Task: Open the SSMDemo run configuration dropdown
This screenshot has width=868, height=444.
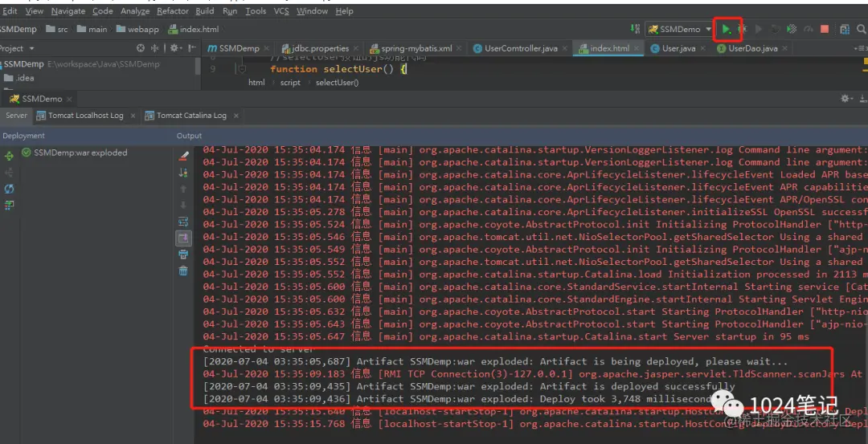Action: point(680,29)
